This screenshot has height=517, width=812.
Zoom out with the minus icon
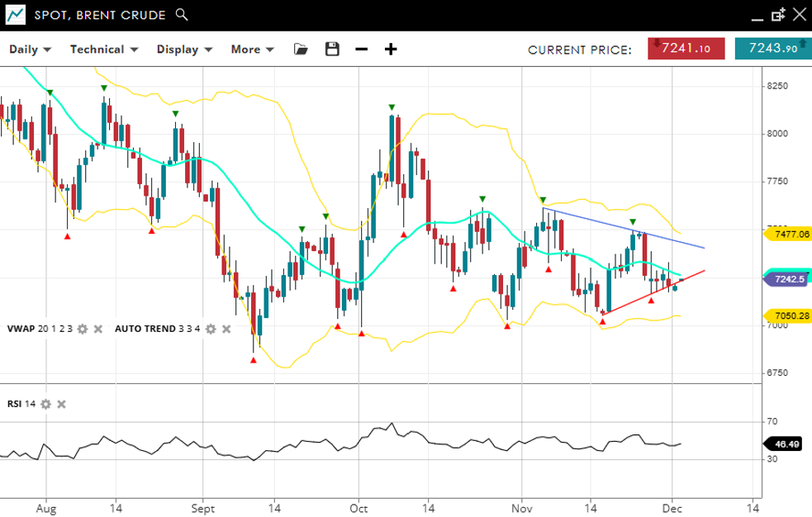click(x=361, y=50)
